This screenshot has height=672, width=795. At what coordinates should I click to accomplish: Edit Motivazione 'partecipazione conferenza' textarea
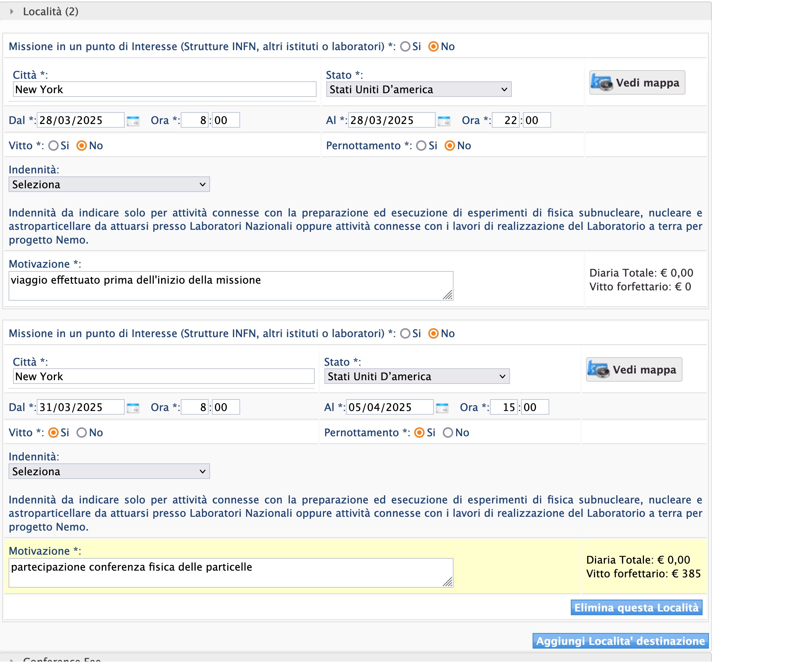pyautogui.click(x=231, y=573)
